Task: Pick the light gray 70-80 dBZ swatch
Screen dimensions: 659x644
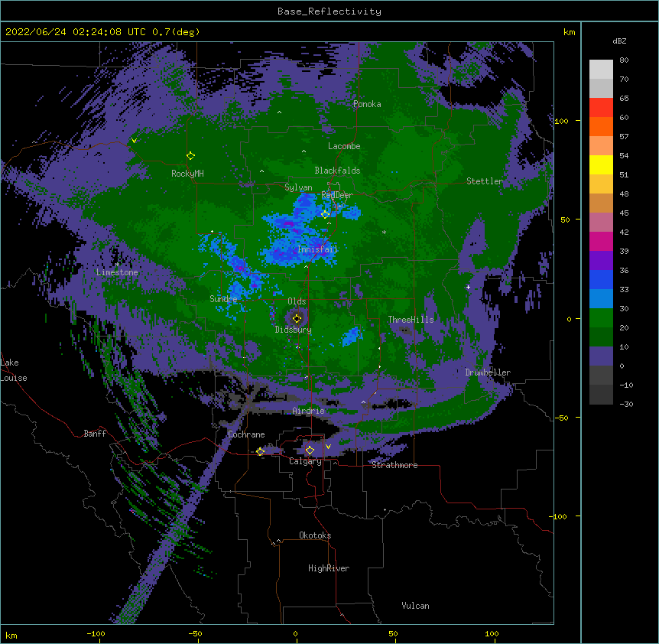Action: click(x=601, y=70)
